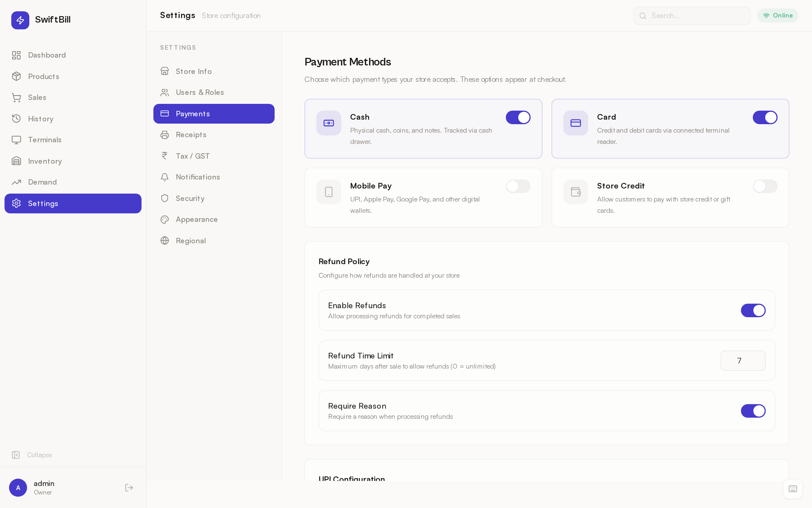
Task: Click the SwiftBill lightning logo icon
Action: (20, 20)
